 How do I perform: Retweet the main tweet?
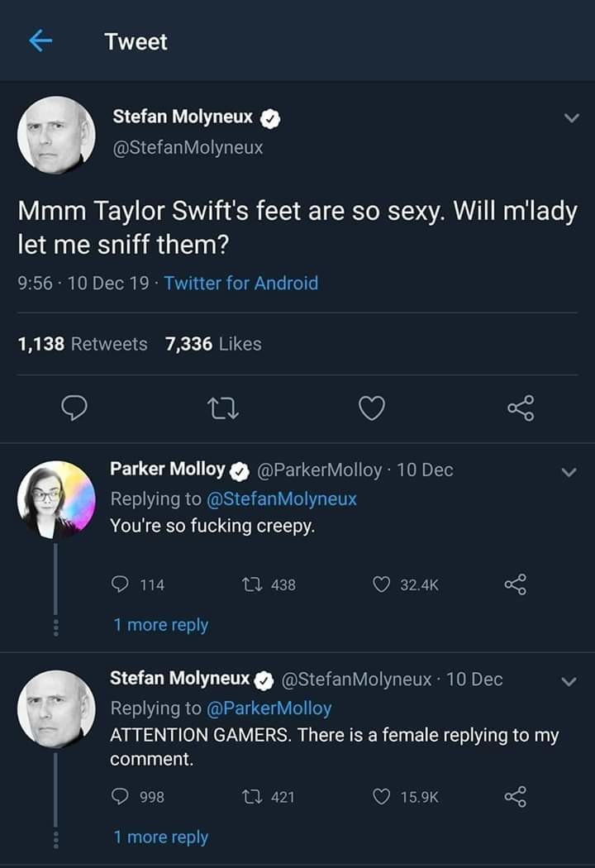coord(224,408)
